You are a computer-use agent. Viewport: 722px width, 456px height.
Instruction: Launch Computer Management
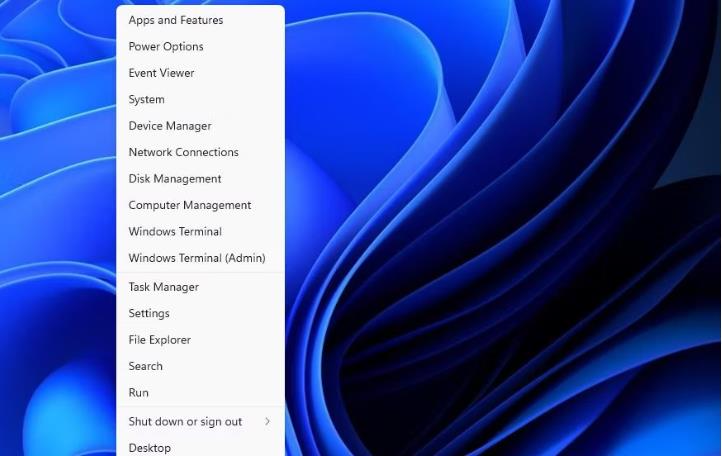[x=201, y=205]
